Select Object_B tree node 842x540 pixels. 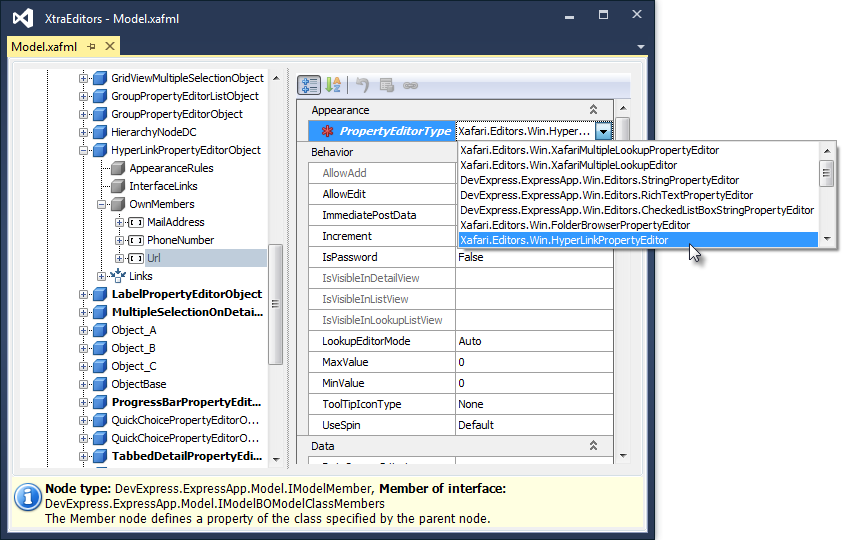click(133, 348)
